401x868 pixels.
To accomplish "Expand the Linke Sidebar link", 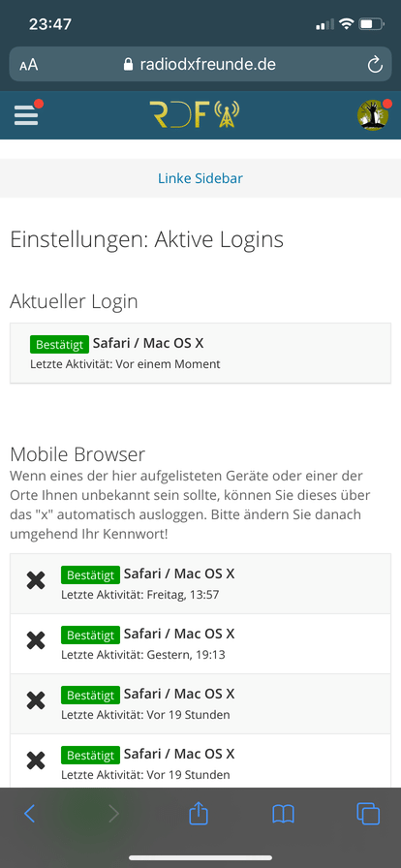I will [200, 178].
